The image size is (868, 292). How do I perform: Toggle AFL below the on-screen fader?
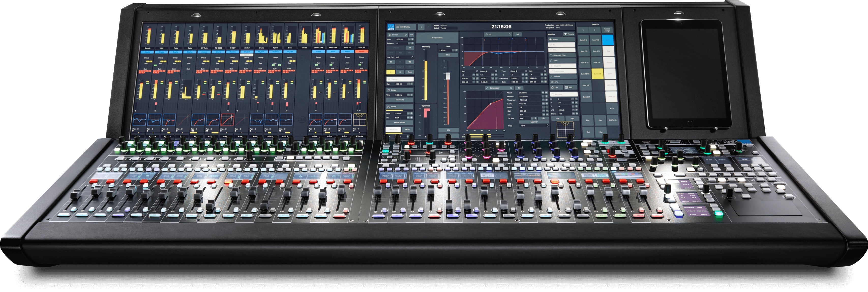[448, 130]
